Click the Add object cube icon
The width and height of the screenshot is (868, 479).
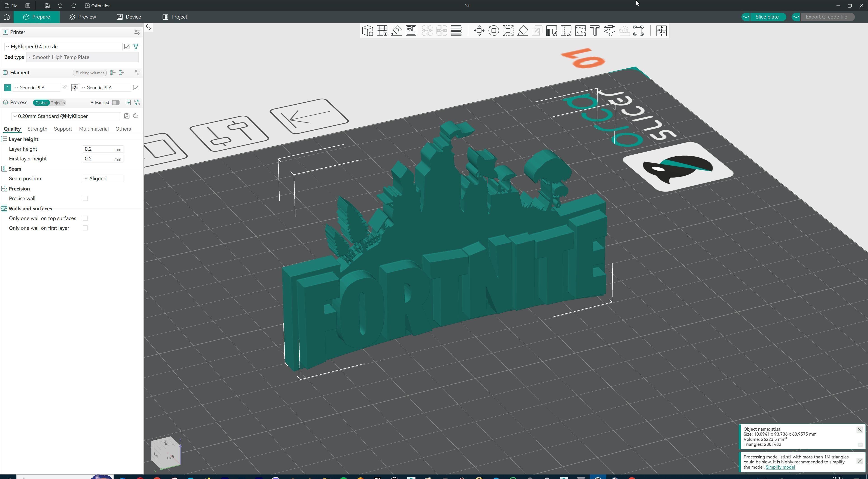click(367, 31)
